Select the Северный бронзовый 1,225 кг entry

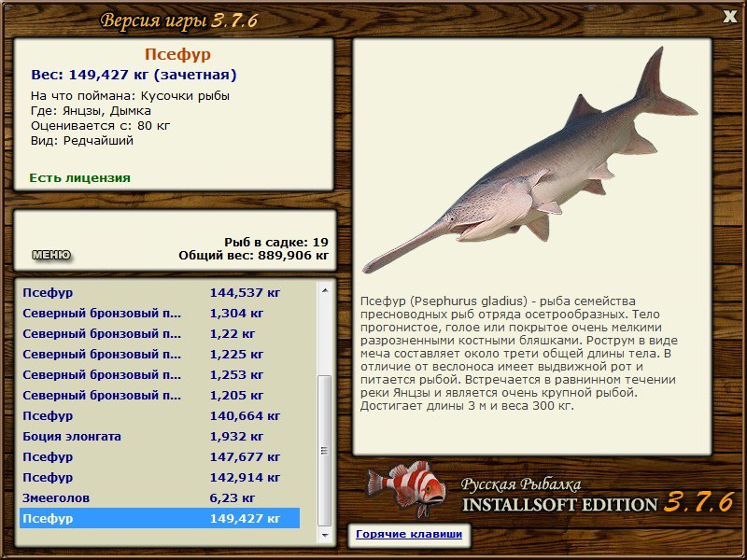[x=160, y=354]
